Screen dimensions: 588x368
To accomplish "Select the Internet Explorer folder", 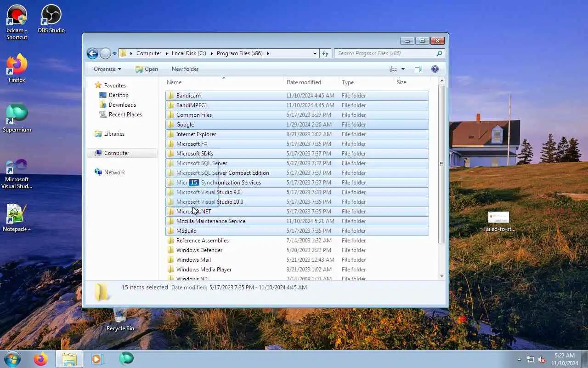I will 297,134.
